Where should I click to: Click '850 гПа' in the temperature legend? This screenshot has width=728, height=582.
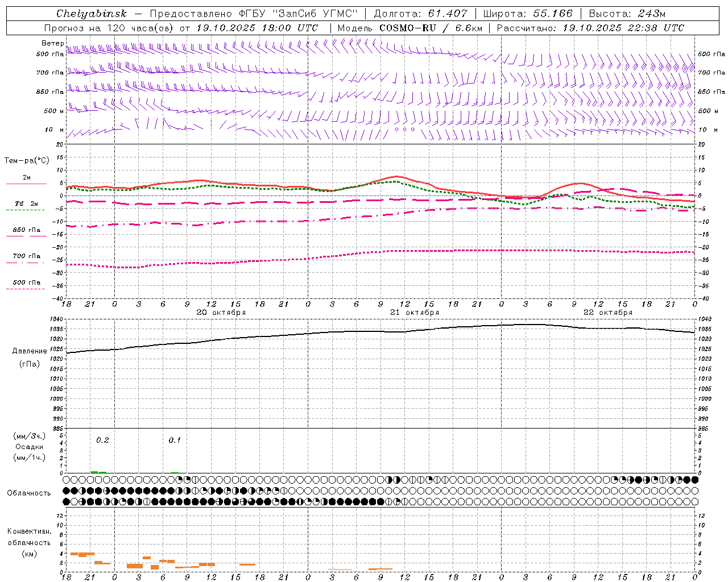point(27,230)
